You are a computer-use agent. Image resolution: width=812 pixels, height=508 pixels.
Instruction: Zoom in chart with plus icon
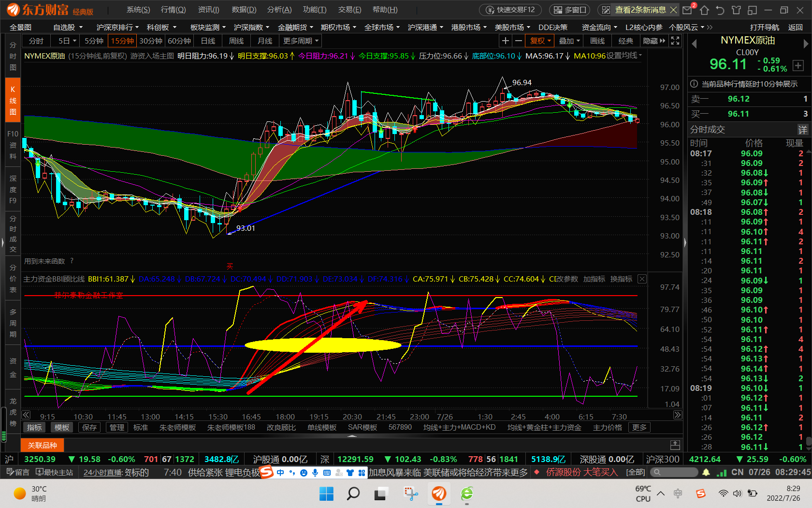(505, 41)
